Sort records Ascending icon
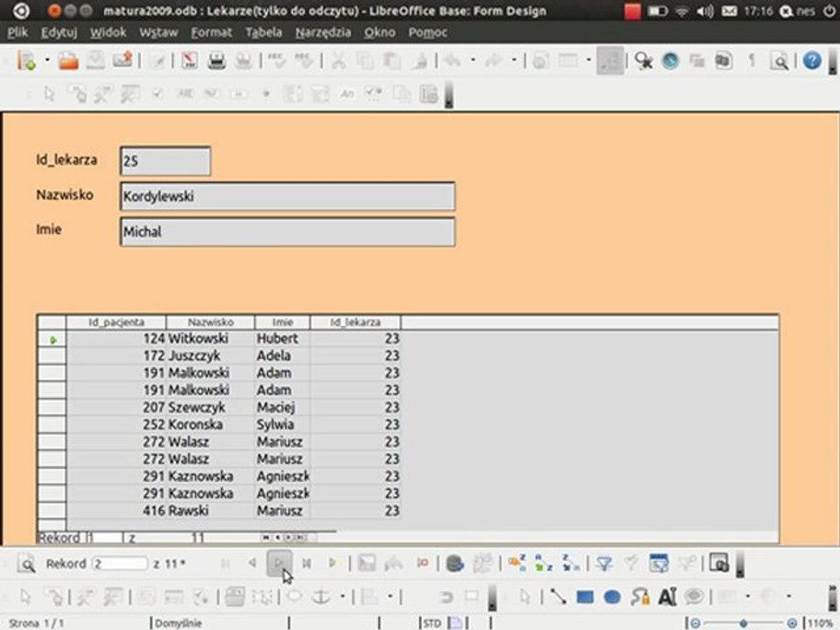 tap(543, 563)
